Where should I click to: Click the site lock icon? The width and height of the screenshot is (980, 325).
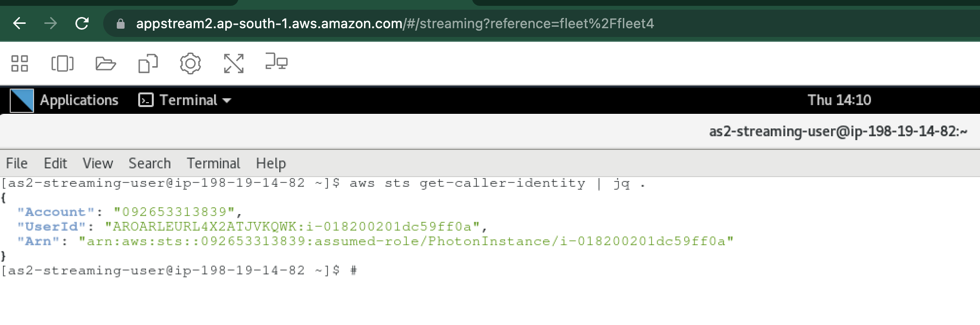tap(121, 24)
